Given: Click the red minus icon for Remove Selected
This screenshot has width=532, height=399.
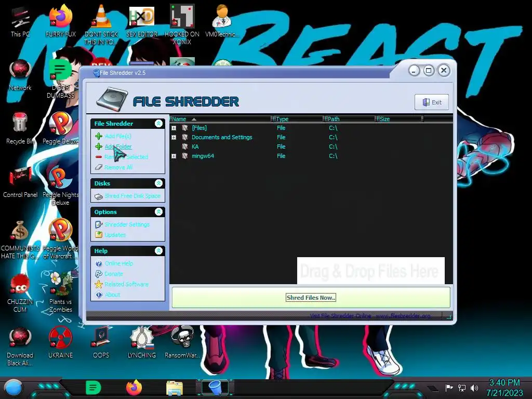Looking at the screenshot, I should (99, 157).
